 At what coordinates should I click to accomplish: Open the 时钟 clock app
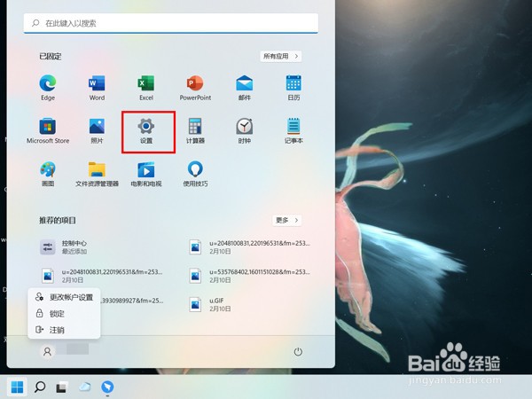coord(245,130)
